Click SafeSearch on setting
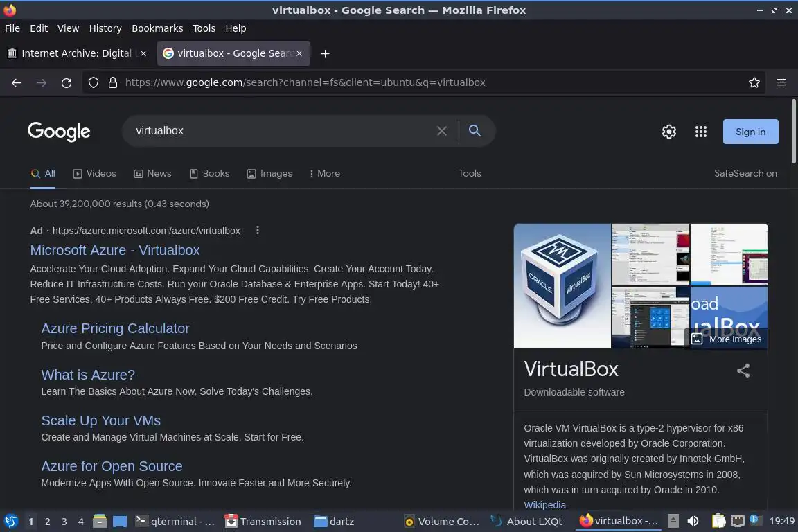This screenshot has width=798, height=532. pyautogui.click(x=745, y=174)
